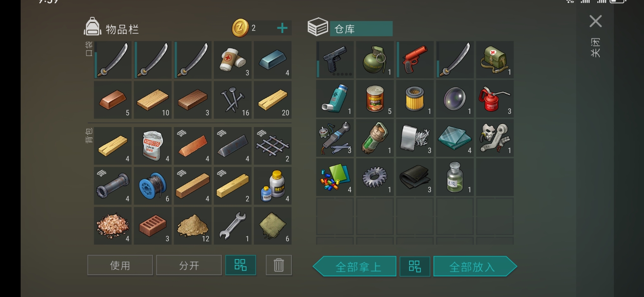This screenshot has height=297, width=644.
Task: Select the red flare gun
Action: [415, 60]
